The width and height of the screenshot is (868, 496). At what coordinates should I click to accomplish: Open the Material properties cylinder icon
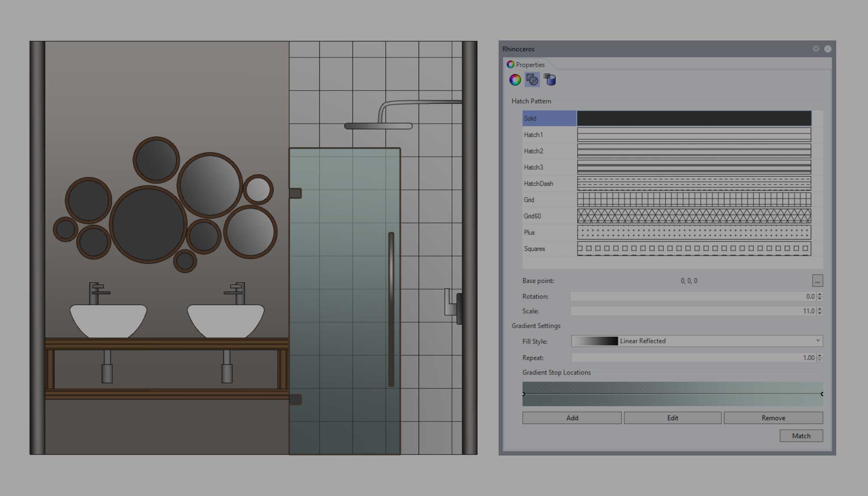pos(550,80)
